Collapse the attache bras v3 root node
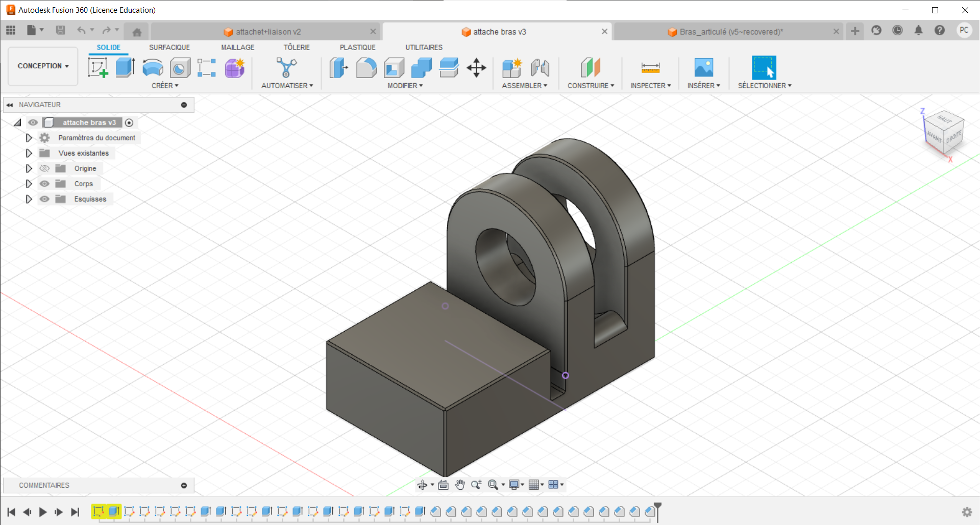The height and width of the screenshot is (525, 980). (18, 122)
